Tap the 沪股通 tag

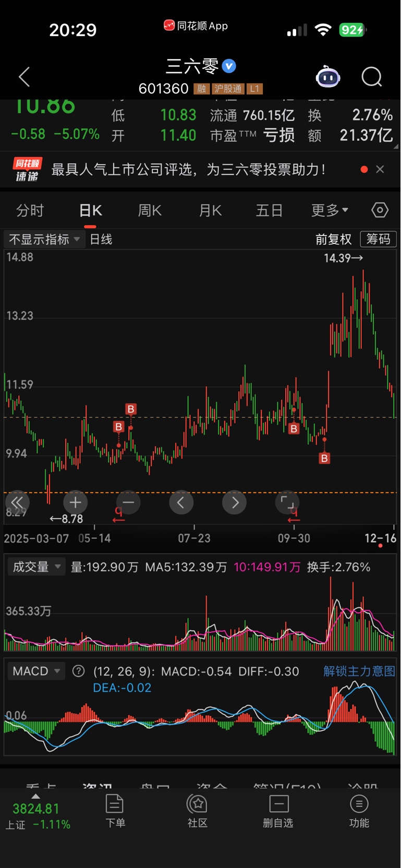[228, 89]
